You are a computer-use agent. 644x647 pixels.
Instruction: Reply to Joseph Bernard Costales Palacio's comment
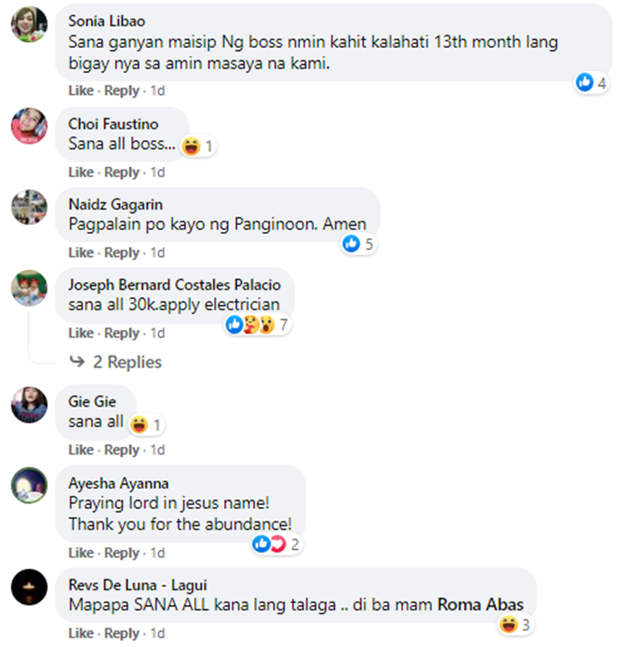tap(122, 333)
